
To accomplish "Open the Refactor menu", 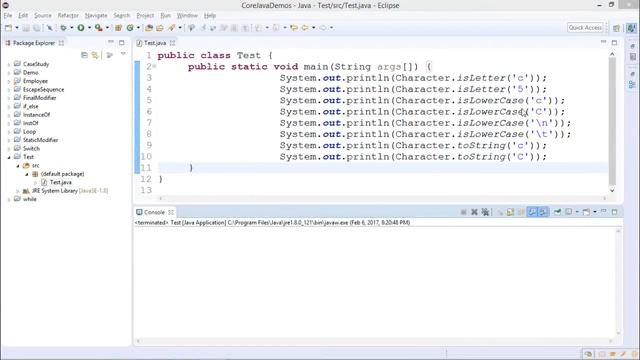I will (x=68, y=16).
